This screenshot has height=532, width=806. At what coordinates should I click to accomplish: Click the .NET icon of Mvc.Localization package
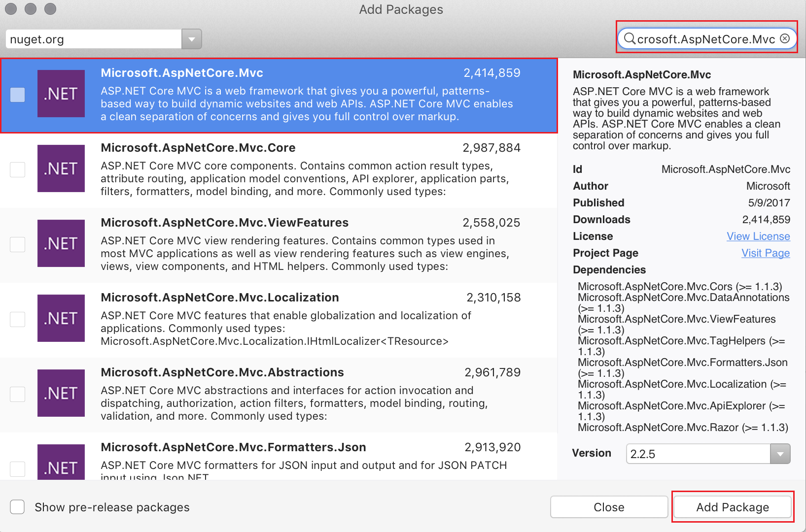point(61,318)
